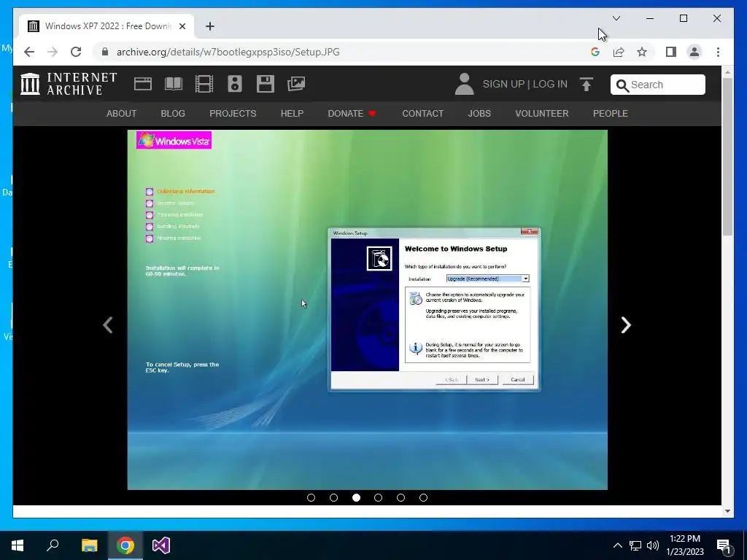Select the third (active) carousel dot
Viewport: 747px width, 560px height.
(x=356, y=497)
